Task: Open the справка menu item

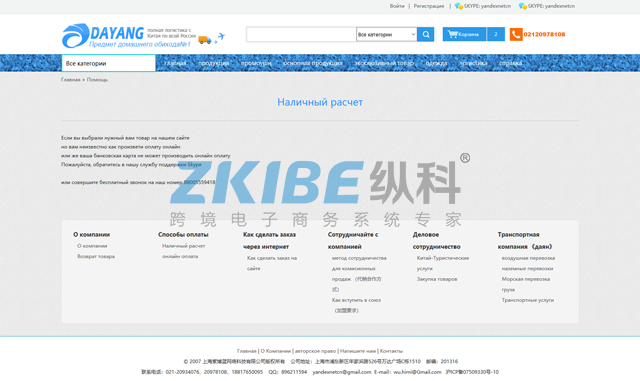Action: point(511,63)
